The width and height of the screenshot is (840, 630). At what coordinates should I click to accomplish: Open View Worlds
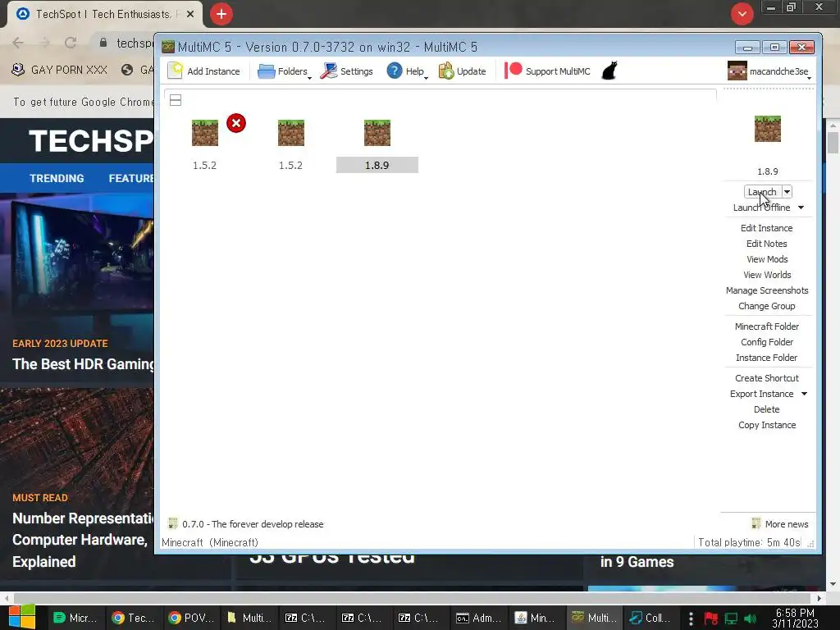[767, 275]
